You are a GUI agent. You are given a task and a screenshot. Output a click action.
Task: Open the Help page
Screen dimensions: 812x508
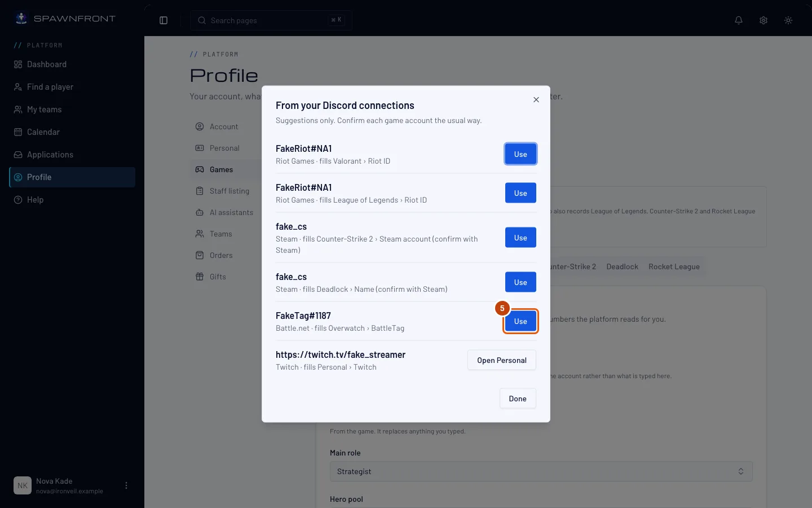pos(72,200)
